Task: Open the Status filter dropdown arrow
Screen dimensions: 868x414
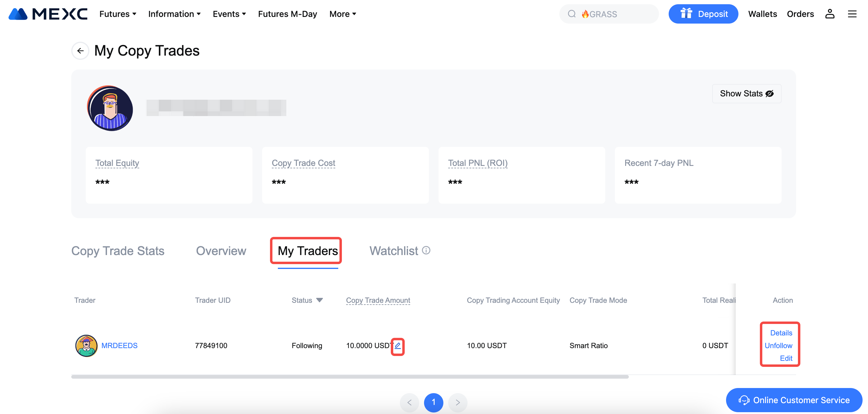Action: [320, 300]
